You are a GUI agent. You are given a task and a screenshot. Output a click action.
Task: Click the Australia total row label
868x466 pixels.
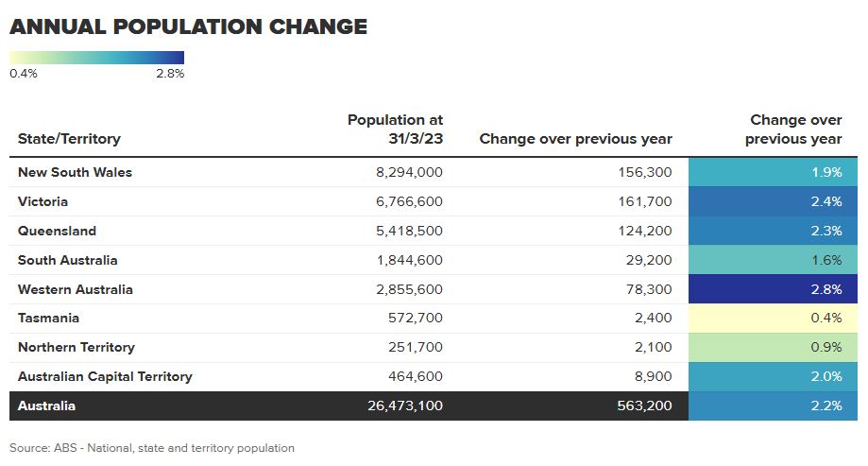(x=46, y=406)
